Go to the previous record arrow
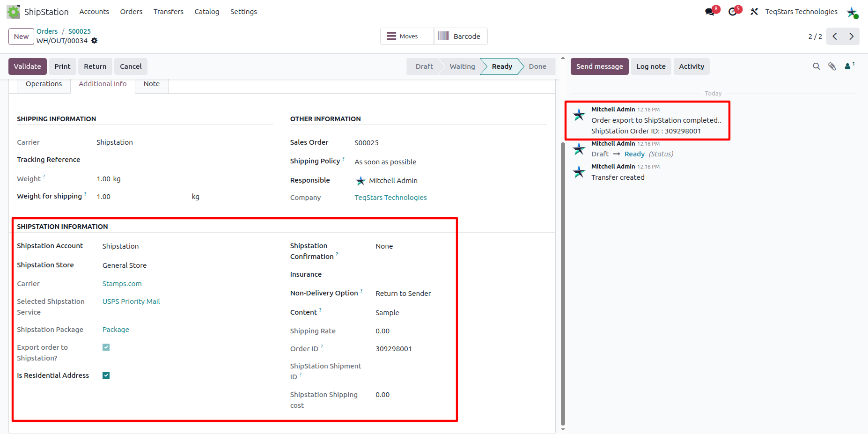 pos(834,37)
